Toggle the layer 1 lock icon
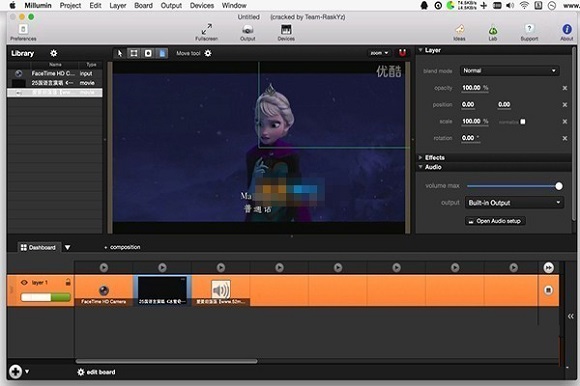580x386 pixels. coord(68,282)
